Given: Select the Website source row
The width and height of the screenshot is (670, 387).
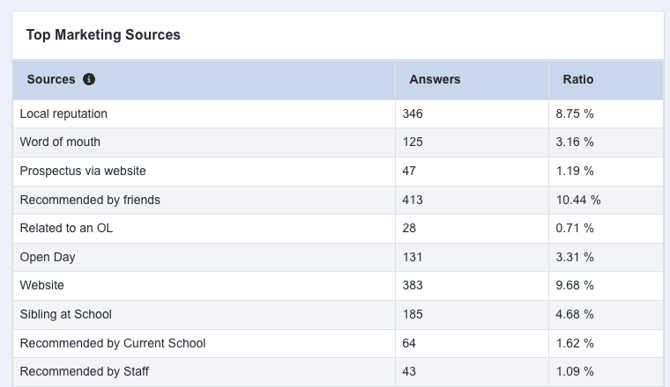Looking at the screenshot, I should [338, 285].
